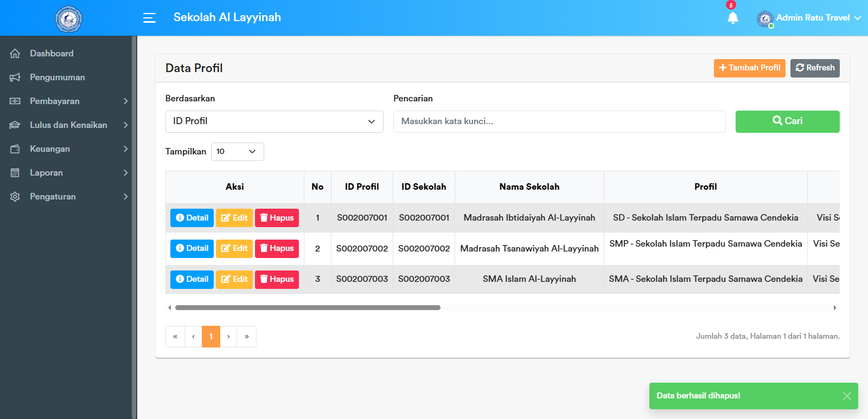Open the Tampilkan rows count dropdown
868x419 pixels.
point(237,152)
